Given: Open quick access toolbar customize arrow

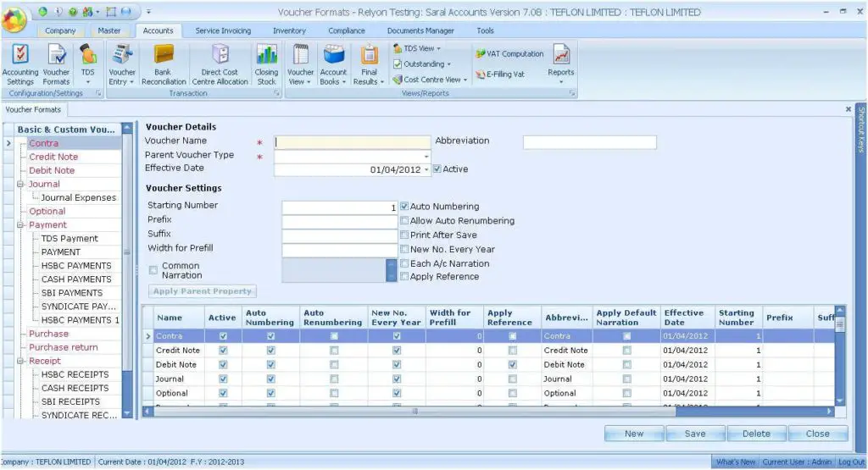Looking at the screenshot, I should click(x=148, y=12).
